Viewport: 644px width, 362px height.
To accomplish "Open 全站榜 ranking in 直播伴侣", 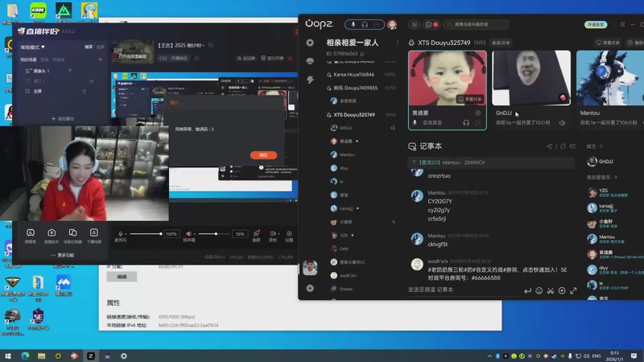I will [x=246, y=58].
